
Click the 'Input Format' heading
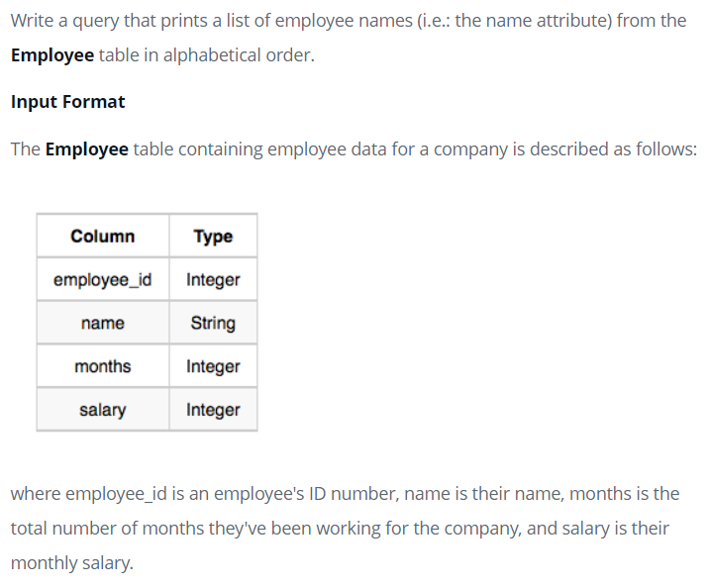(x=67, y=102)
